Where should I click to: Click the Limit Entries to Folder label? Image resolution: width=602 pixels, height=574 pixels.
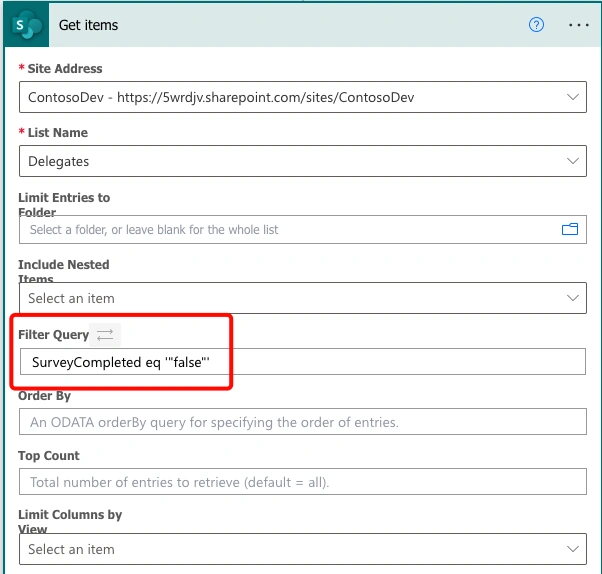click(x=64, y=204)
